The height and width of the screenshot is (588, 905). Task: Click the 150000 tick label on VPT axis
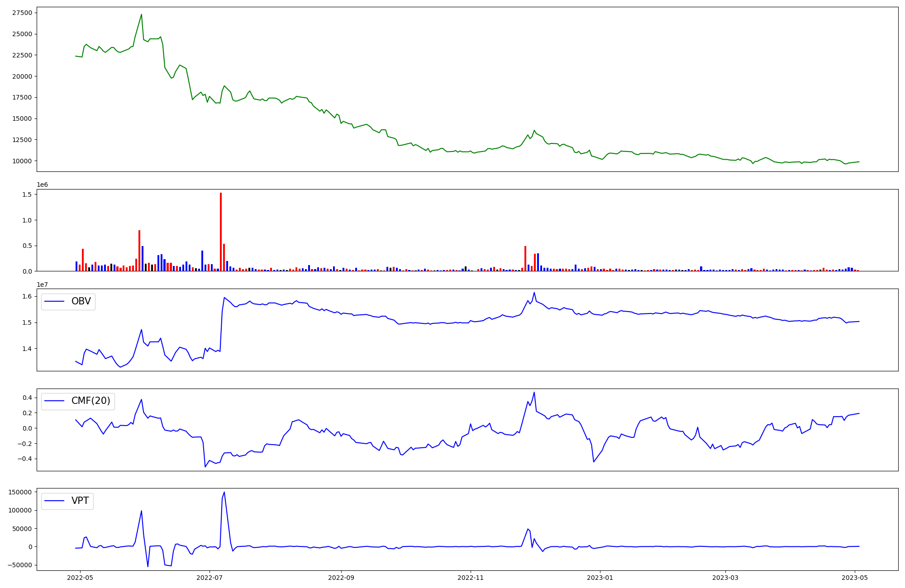[19, 492]
